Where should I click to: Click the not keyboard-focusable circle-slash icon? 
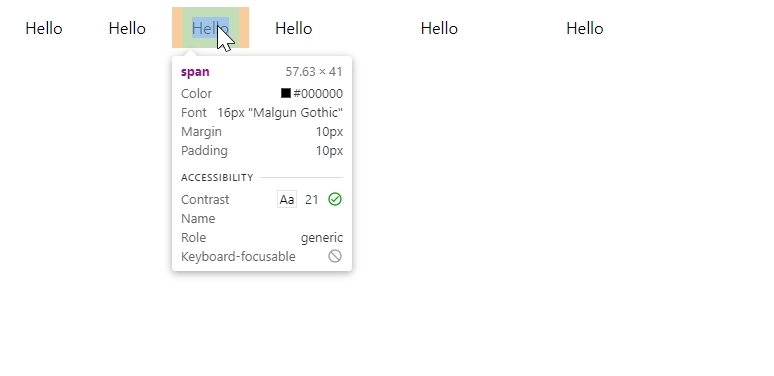335,256
